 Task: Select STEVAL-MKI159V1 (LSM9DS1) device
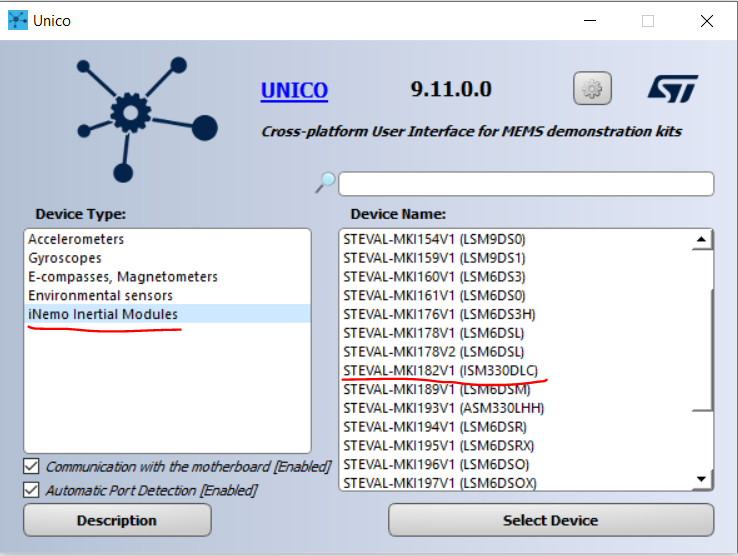(515, 258)
